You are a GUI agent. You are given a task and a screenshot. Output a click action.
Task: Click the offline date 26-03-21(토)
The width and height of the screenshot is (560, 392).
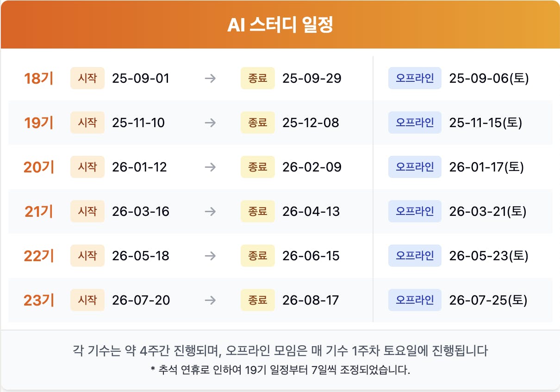488,212
